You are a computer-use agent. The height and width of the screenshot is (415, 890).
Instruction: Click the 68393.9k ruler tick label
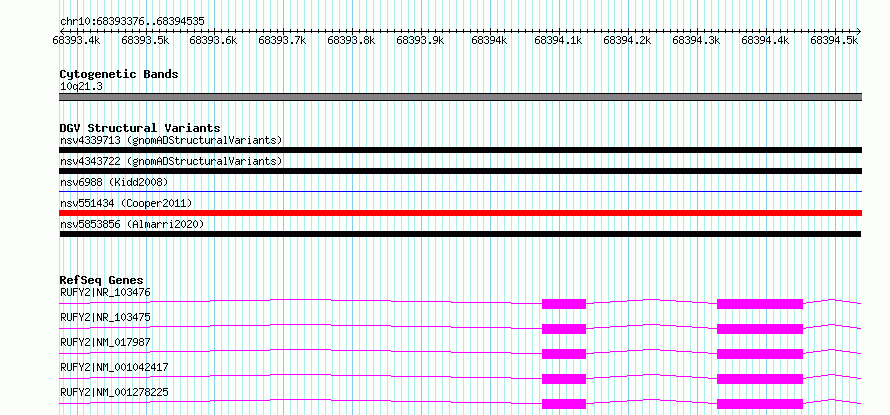pyautogui.click(x=420, y=40)
